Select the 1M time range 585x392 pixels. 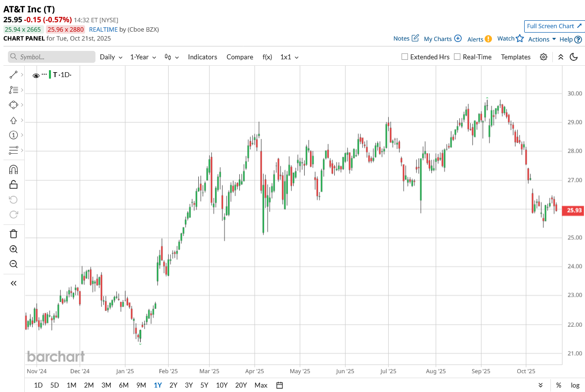(x=71, y=385)
